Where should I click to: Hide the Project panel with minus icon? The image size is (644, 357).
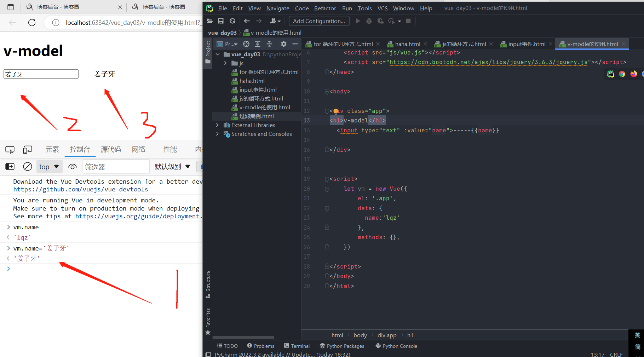pyautogui.click(x=295, y=44)
